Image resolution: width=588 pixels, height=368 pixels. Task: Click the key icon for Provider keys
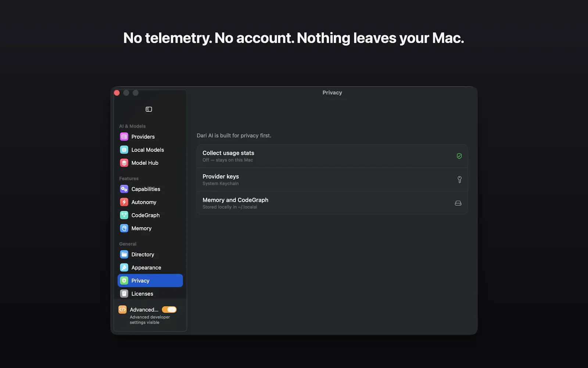click(459, 180)
